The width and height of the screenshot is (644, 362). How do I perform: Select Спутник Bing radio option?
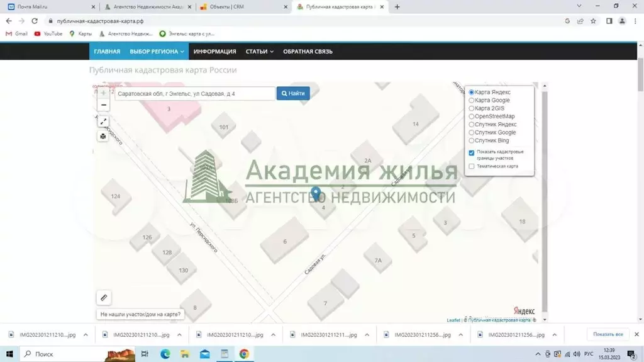pyautogui.click(x=472, y=140)
